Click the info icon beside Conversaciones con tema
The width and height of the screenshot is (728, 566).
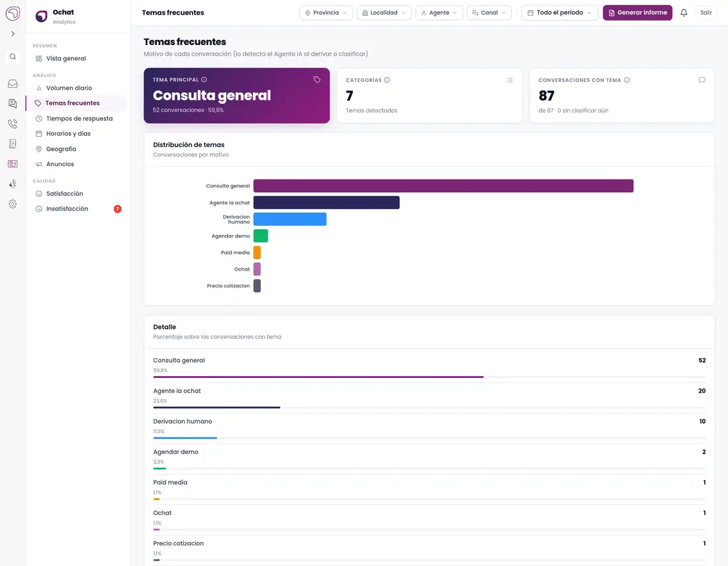627,80
